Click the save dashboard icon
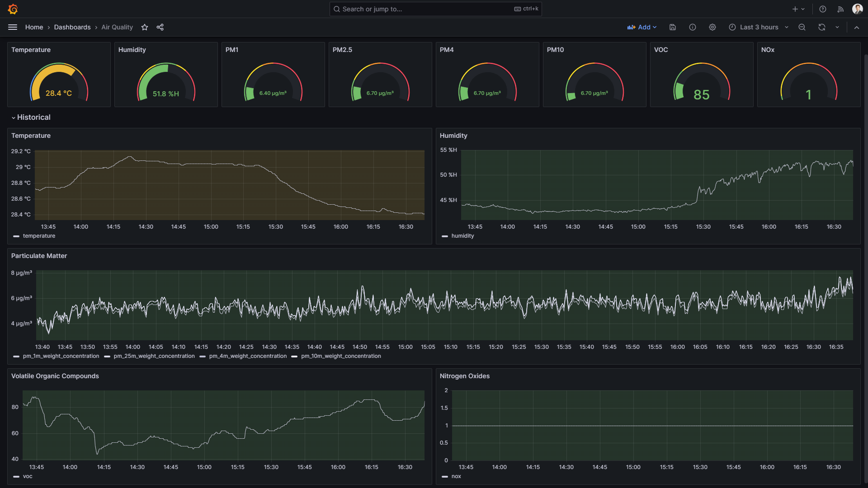The width and height of the screenshot is (868, 488). pyautogui.click(x=673, y=27)
